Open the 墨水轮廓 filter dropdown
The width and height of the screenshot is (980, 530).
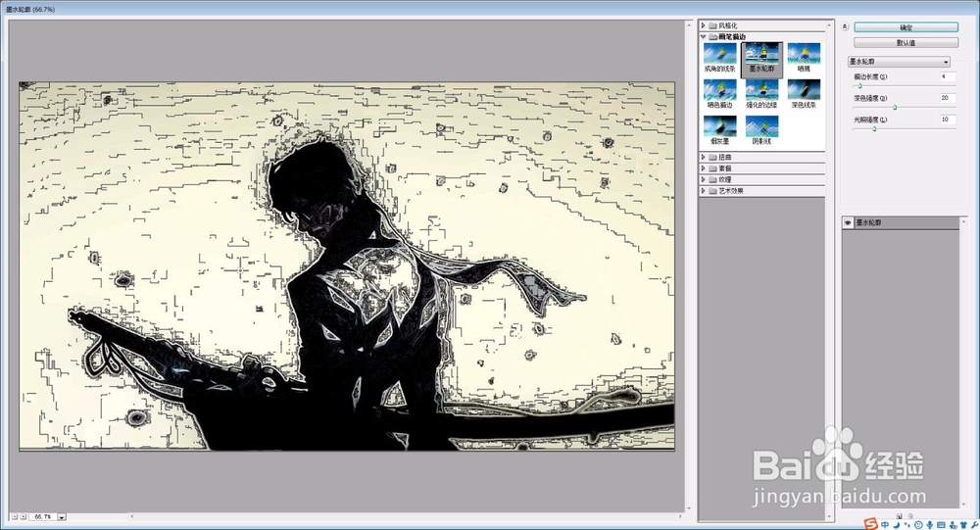(899, 62)
